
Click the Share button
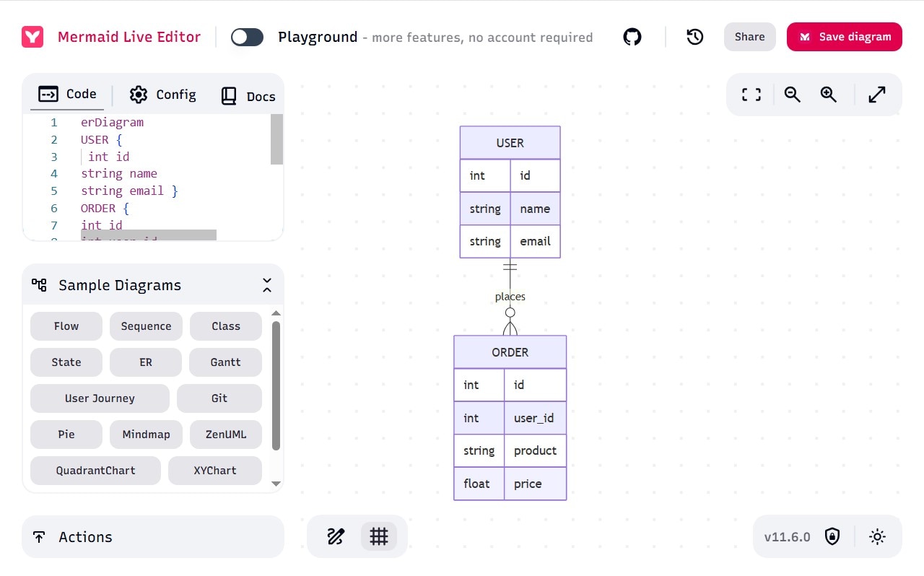[x=749, y=37]
